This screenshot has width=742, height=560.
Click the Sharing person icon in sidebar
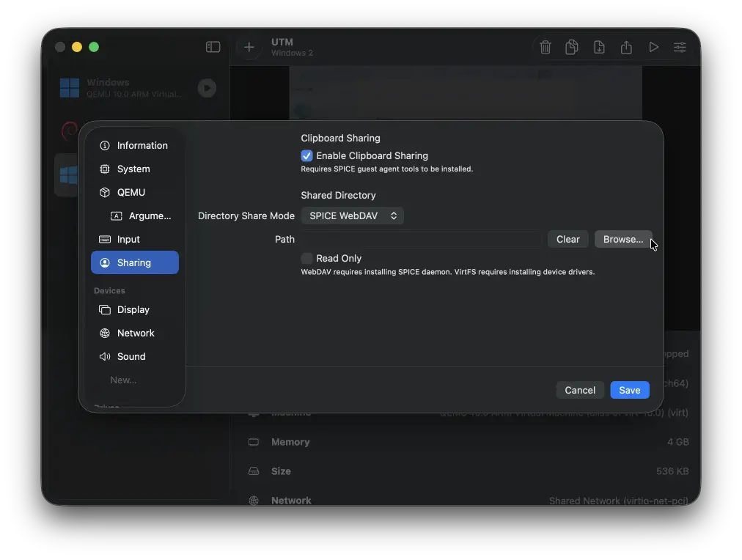point(105,262)
